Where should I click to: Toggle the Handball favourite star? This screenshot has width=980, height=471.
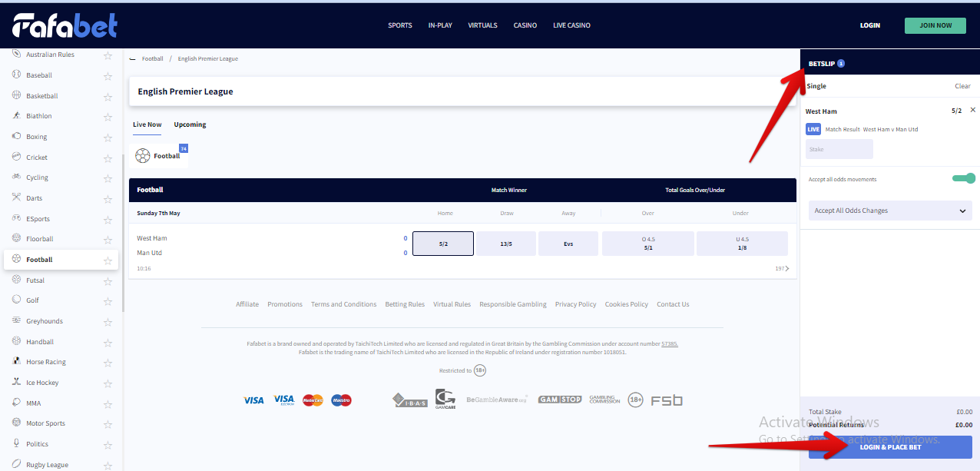108,342
